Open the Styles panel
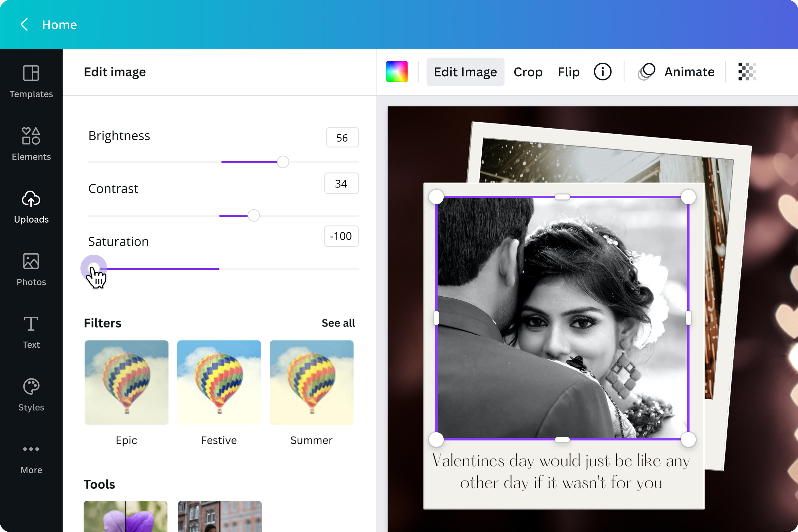 pos(31,394)
